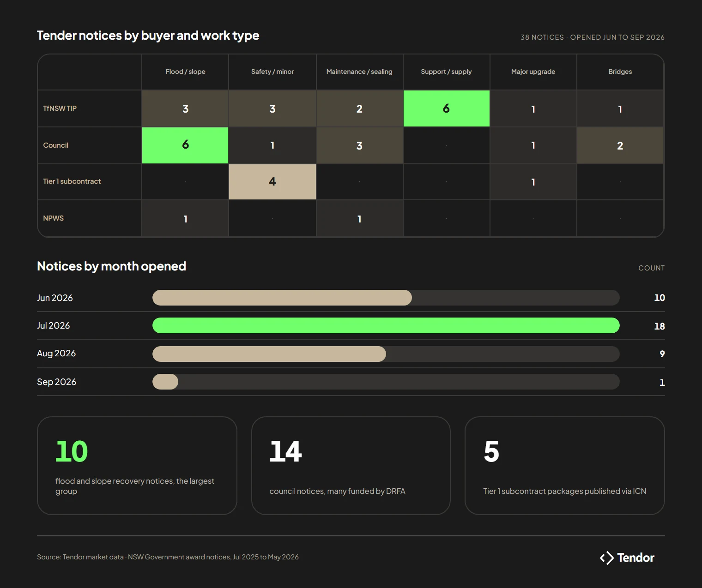702x588 pixels.
Task: Click the COUNT column label
Action: click(x=651, y=268)
